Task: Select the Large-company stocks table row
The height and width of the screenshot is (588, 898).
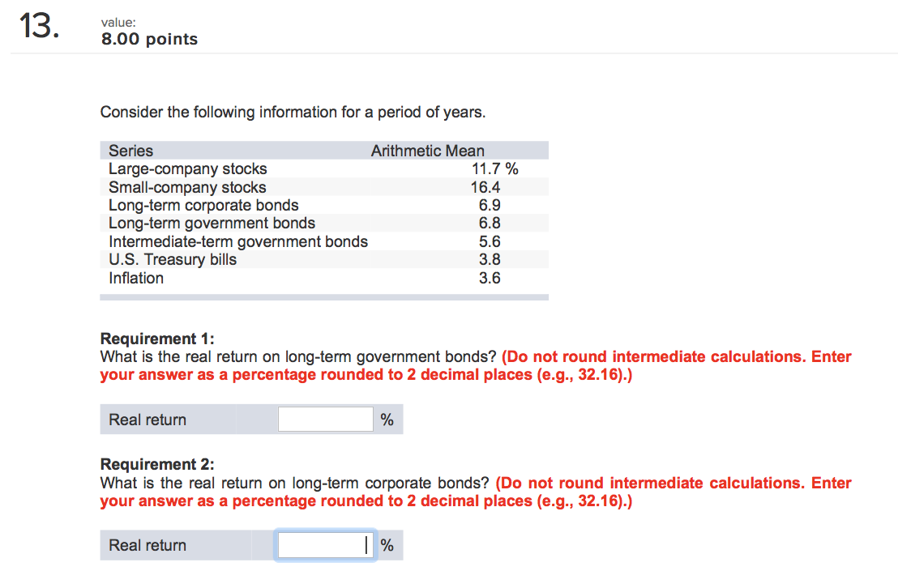Action: (x=188, y=168)
